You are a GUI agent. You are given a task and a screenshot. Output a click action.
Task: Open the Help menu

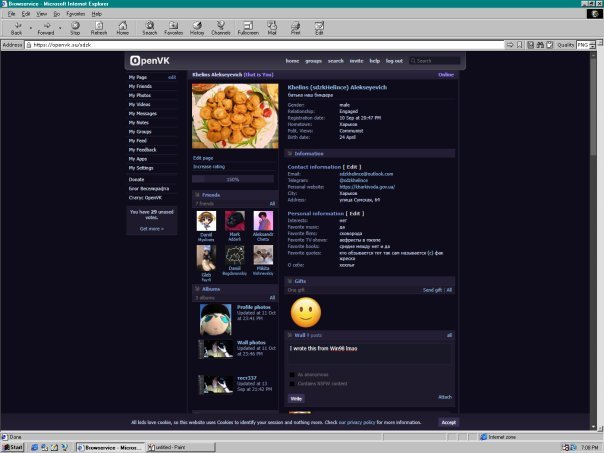[x=97, y=14]
